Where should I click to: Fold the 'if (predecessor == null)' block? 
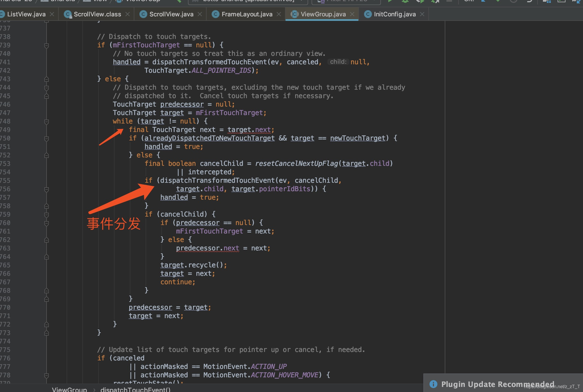coord(47,223)
